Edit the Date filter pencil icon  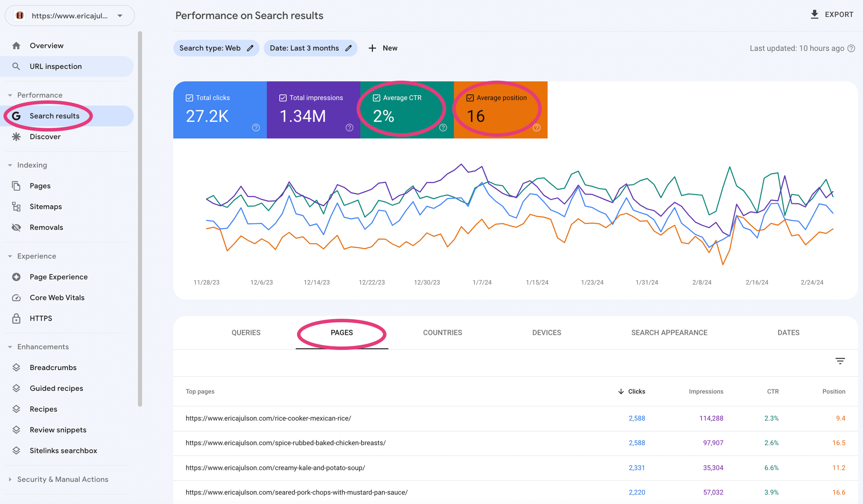pyautogui.click(x=348, y=48)
